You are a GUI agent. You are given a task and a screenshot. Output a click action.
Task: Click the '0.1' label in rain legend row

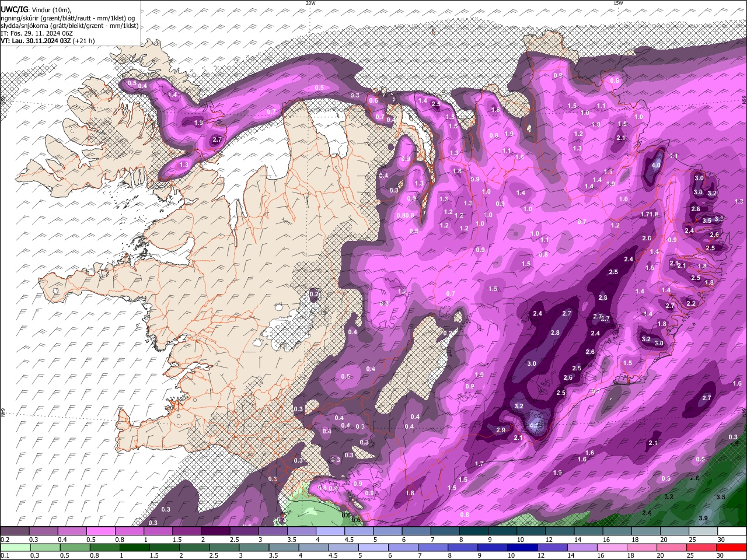pyautogui.click(x=5, y=556)
